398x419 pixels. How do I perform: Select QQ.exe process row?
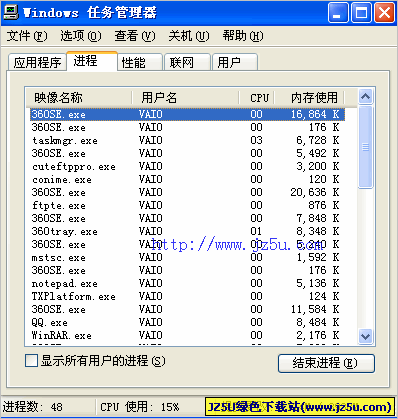click(187, 322)
